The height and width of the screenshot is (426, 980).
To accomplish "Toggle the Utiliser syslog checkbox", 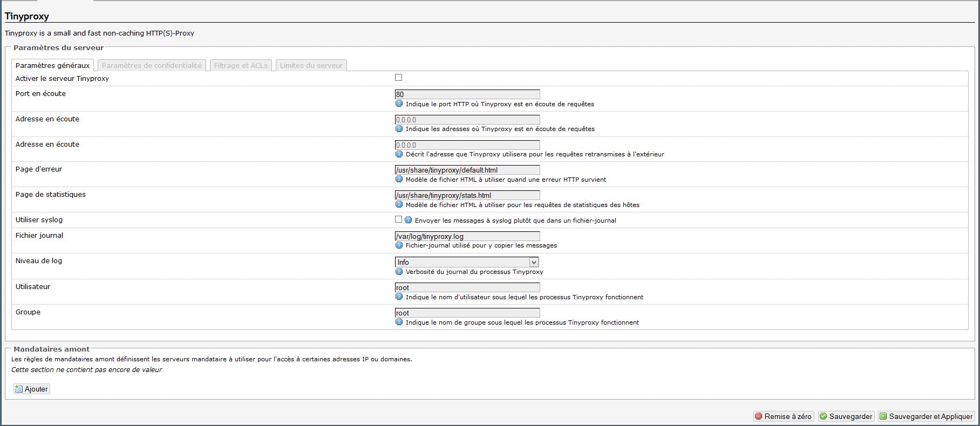I will pyautogui.click(x=399, y=219).
